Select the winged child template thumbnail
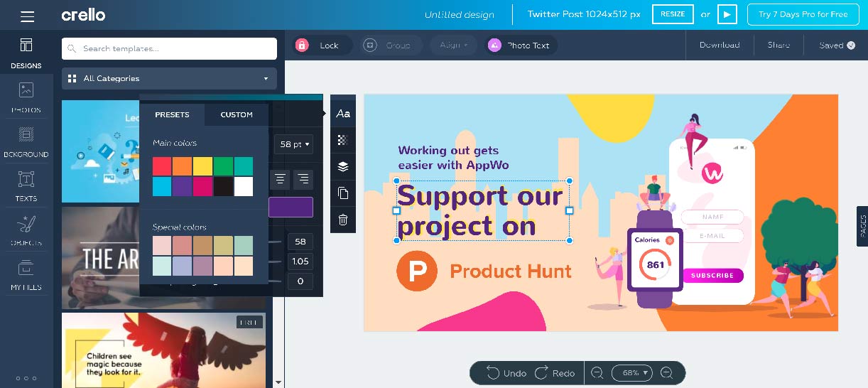The width and height of the screenshot is (868, 388). 163,350
